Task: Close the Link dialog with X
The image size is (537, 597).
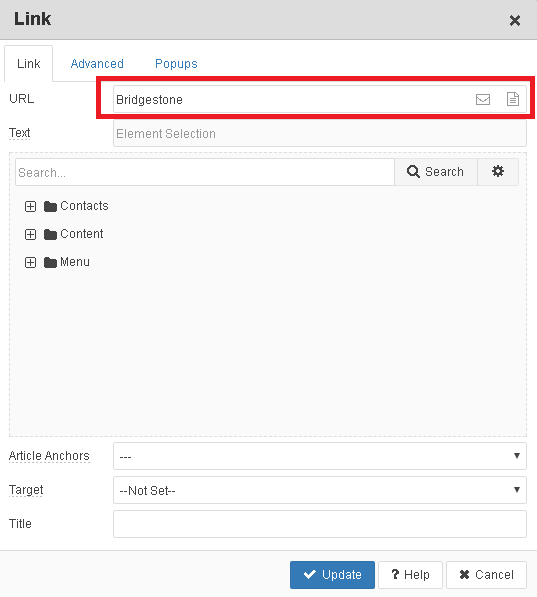Action: click(515, 20)
